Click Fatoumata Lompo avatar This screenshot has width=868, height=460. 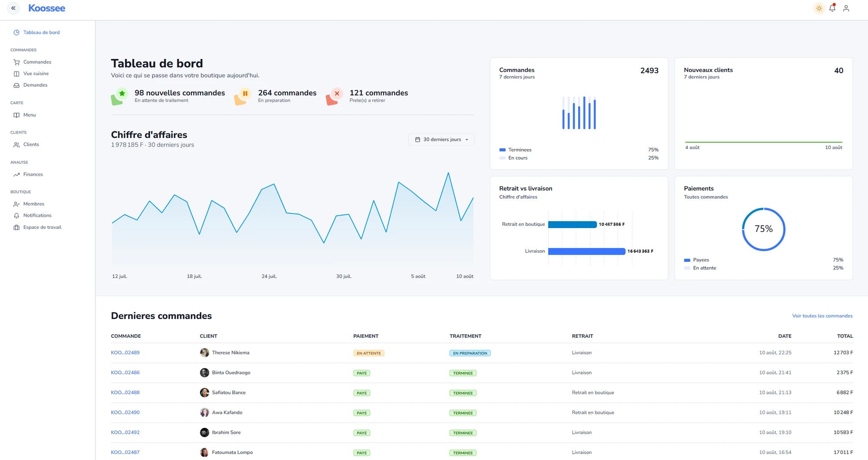[x=204, y=453]
